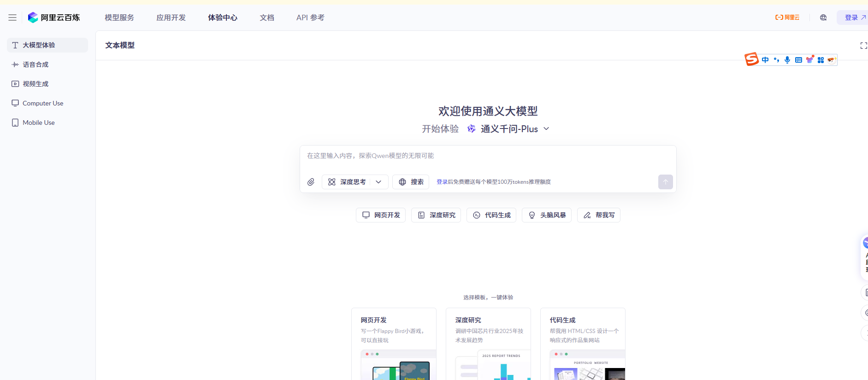This screenshot has height=380, width=868.
Task: Click the Qwen model logo icon
Action: tap(471, 129)
